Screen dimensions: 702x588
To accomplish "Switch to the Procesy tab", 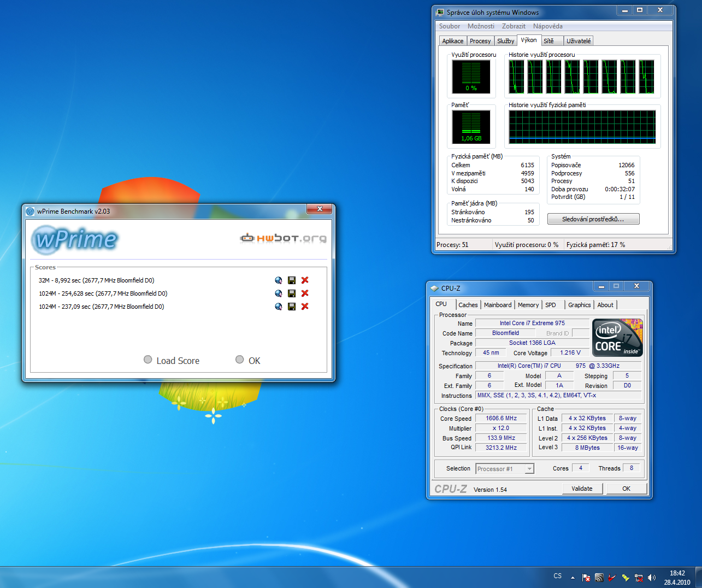I will coord(480,41).
